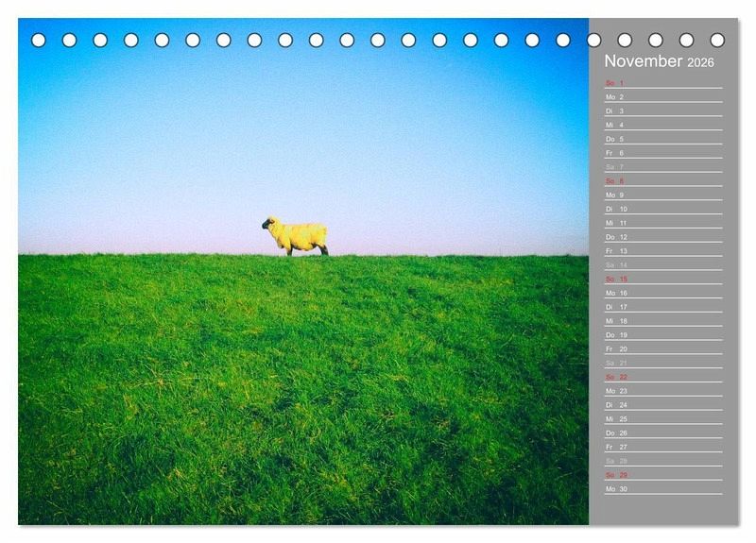The height and width of the screenshot is (543, 756).
Task: Select the Monday 2 date row
Action: coord(662,97)
